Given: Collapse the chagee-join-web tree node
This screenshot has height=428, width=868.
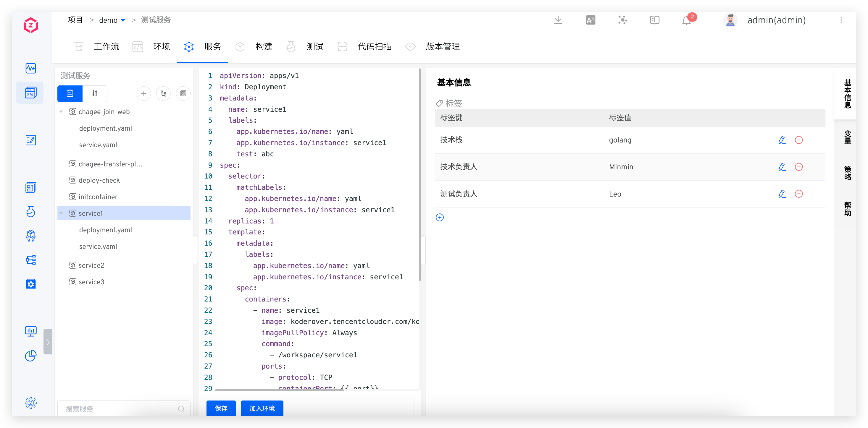Looking at the screenshot, I should tap(61, 112).
